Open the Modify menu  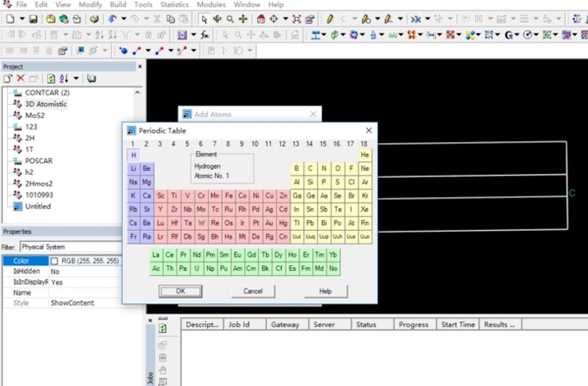point(90,5)
